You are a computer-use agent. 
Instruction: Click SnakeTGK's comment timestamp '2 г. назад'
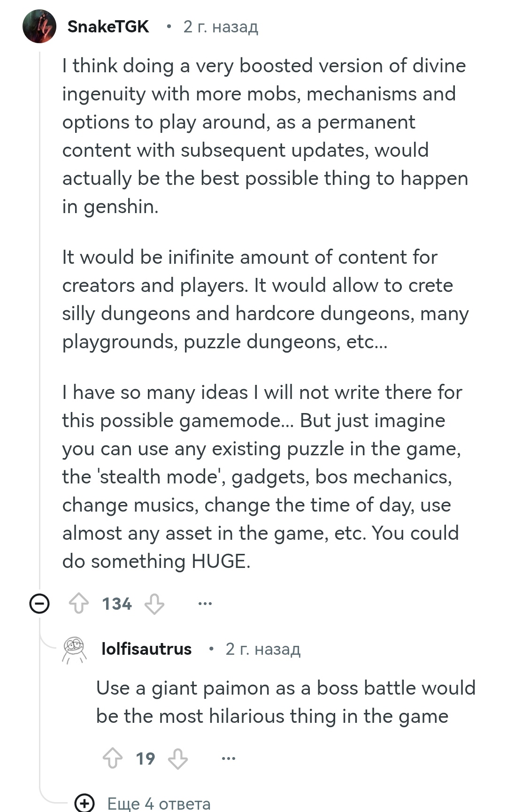pyautogui.click(x=221, y=27)
